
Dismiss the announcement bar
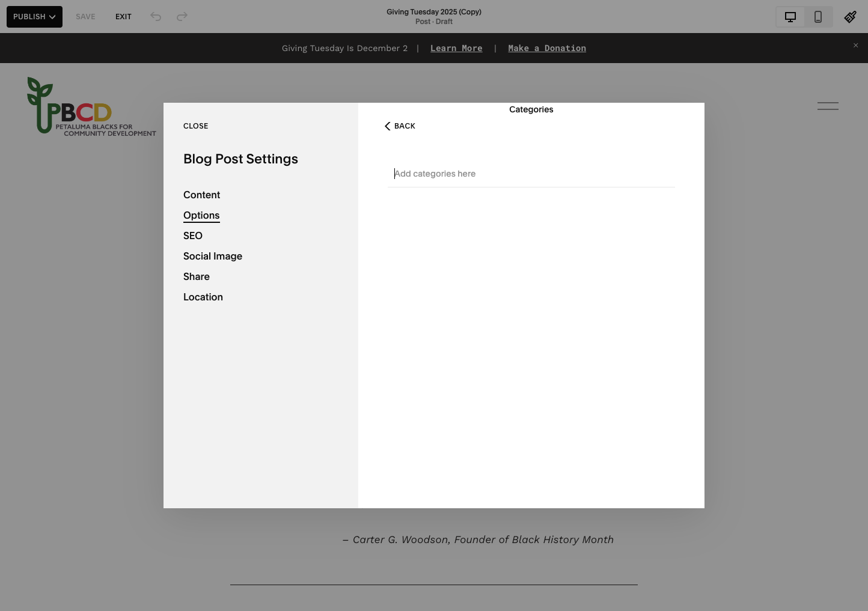click(x=856, y=46)
